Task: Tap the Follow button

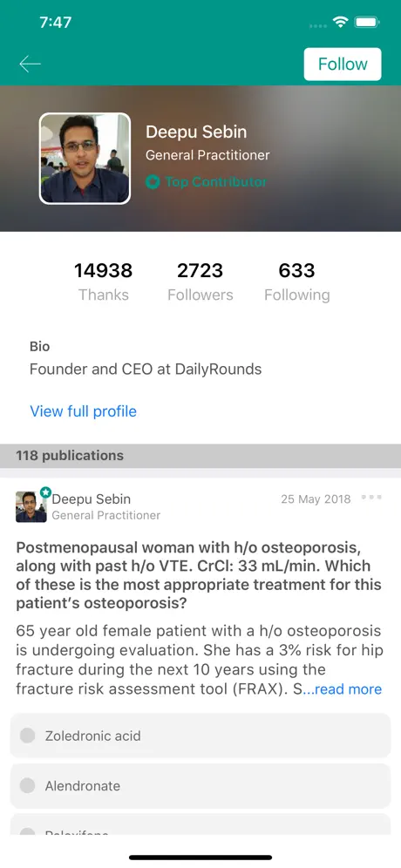Action: [x=343, y=64]
